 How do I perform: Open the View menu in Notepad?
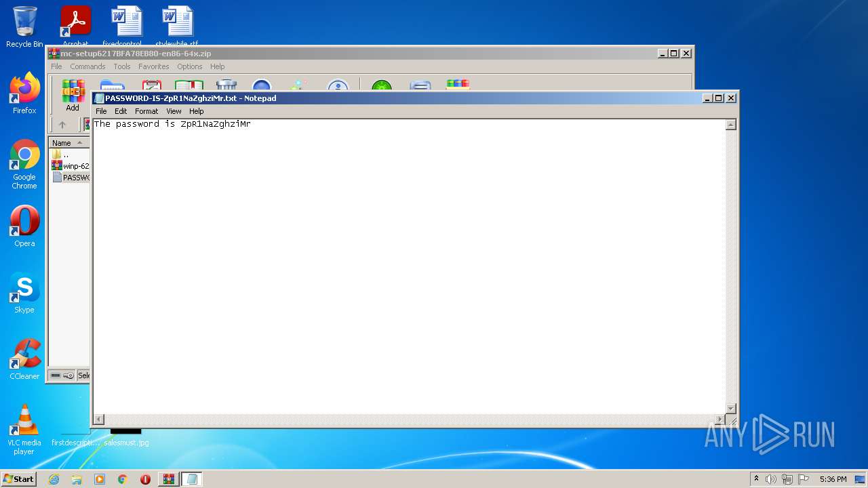pyautogui.click(x=174, y=111)
